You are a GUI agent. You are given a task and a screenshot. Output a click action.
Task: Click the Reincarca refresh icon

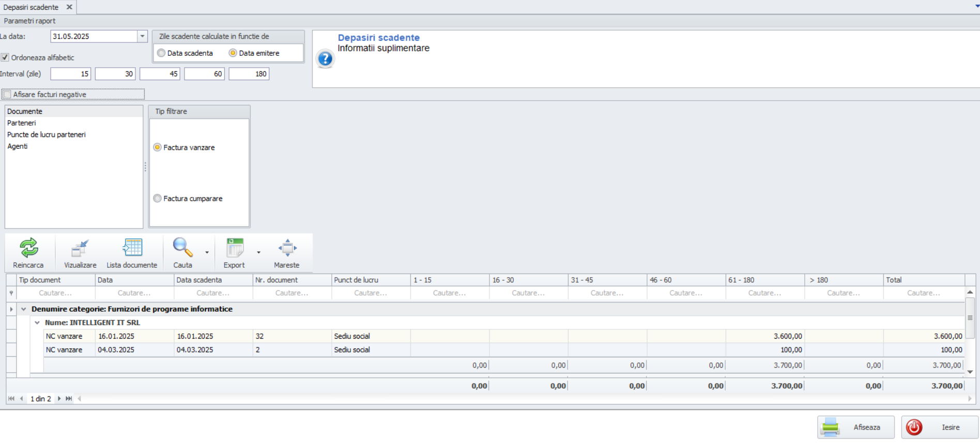(29, 248)
